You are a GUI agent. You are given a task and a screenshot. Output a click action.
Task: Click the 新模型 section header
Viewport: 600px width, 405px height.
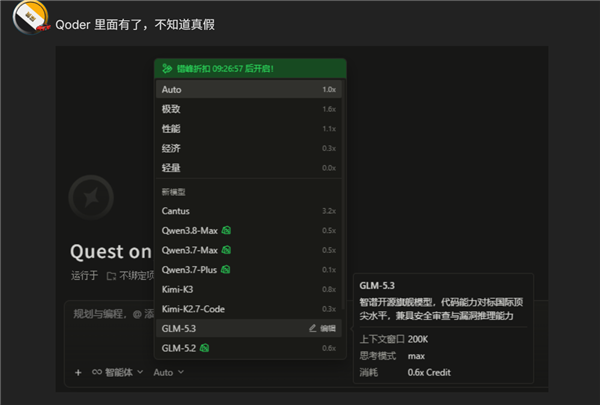click(x=173, y=192)
